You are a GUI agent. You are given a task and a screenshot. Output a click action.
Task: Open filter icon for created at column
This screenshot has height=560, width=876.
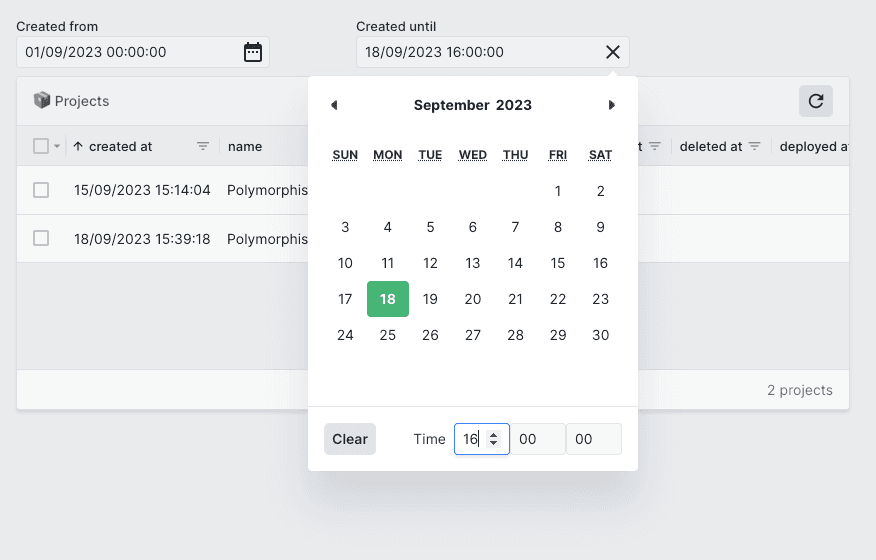203,146
